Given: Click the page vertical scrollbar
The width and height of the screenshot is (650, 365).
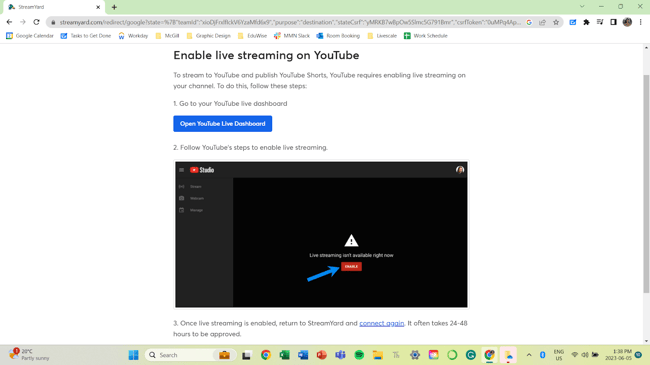Looking at the screenshot, I should [646, 183].
